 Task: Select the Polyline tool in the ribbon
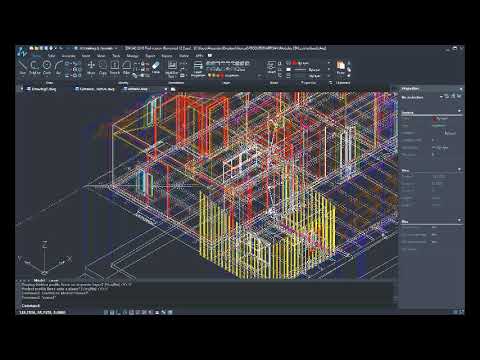point(35,67)
